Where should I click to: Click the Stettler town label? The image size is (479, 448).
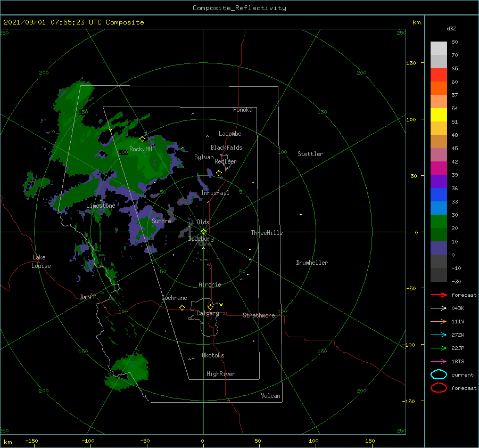pyautogui.click(x=310, y=154)
